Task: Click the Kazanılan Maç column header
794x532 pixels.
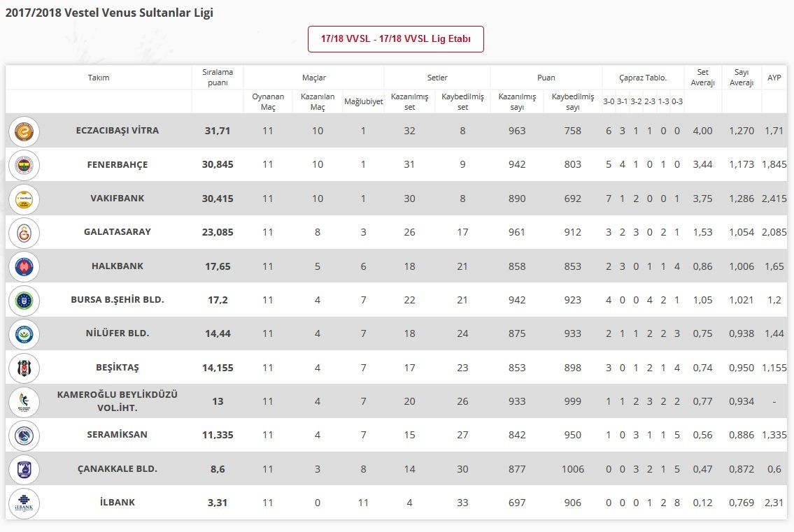Action: (x=318, y=102)
